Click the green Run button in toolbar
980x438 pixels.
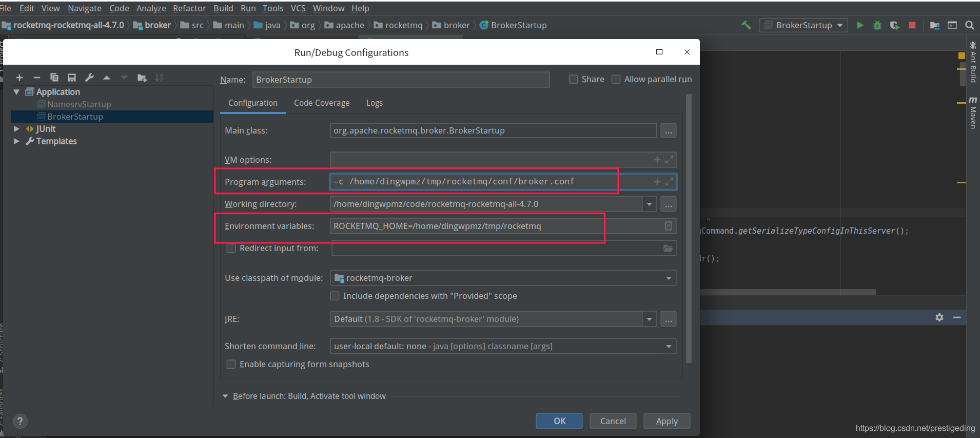click(x=860, y=25)
